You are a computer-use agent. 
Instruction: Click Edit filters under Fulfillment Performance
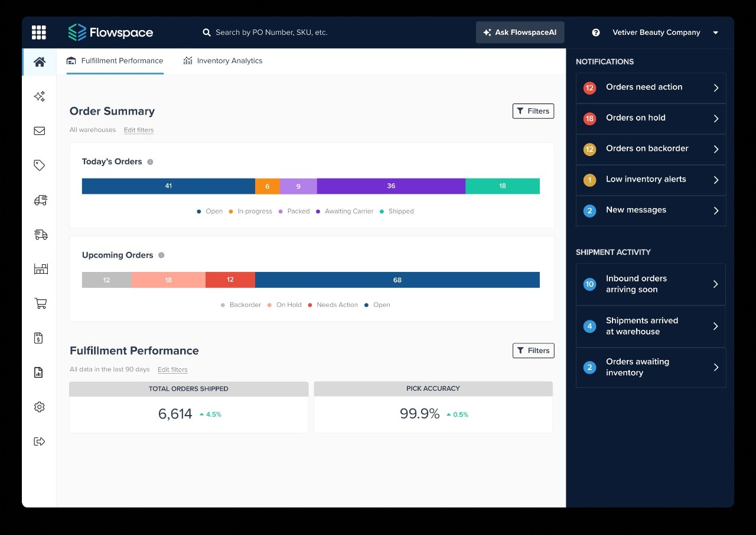[x=172, y=369]
